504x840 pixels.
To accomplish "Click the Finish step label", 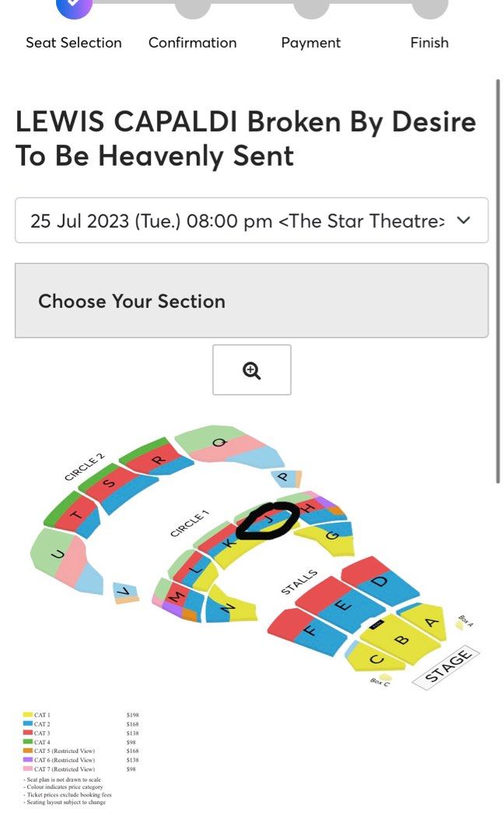I will click(429, 43).
